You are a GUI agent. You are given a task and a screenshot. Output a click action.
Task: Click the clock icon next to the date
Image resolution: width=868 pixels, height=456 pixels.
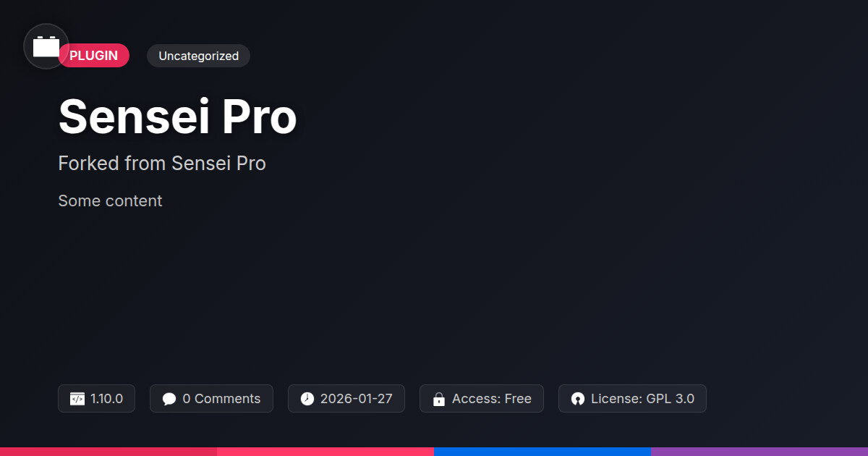(307, 399)
